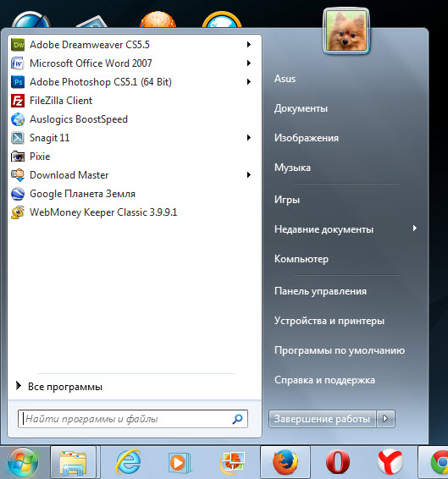448x479 pixels.
Task: Open Internet Explorer from the taskbar
Action: pyautogui.click(x=128, y=462)
